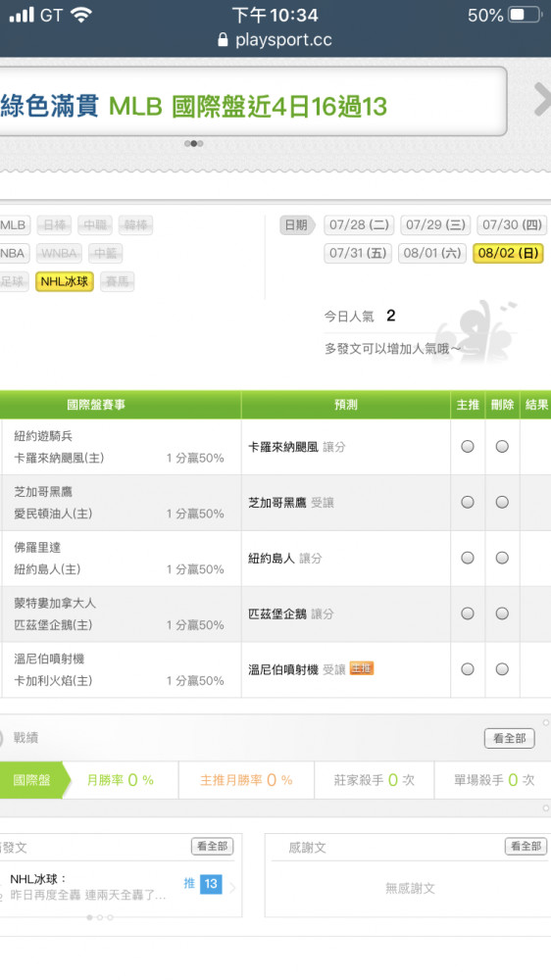Open 看全部 in the 戰績 section
Image resolution: width=551 pixels, height=980 pixels.
509,738
